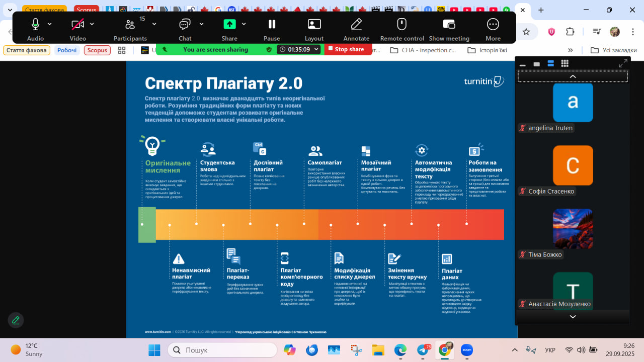Select angelina Truten's video thumbnail
644x362 pixels.
(x=573, y=103)
